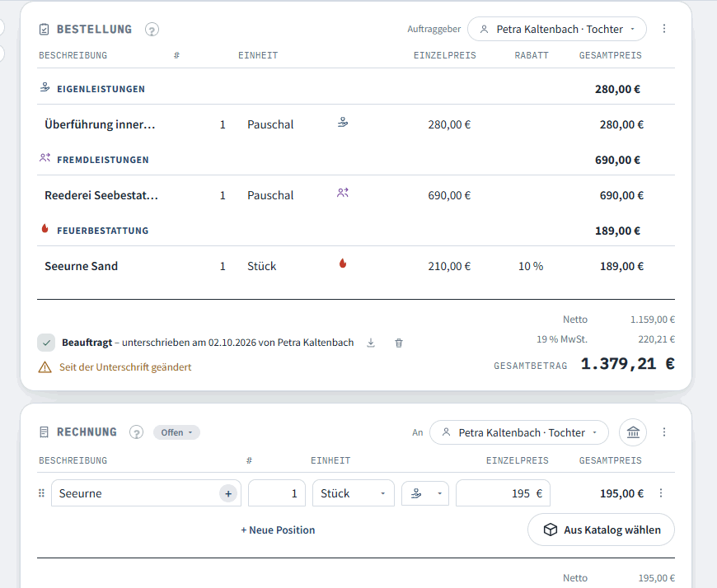Click the 19 % MwSt. amount 220,21 €
Image resolution: width=717 pixels, height=588 pixels.
pos(656,339)
